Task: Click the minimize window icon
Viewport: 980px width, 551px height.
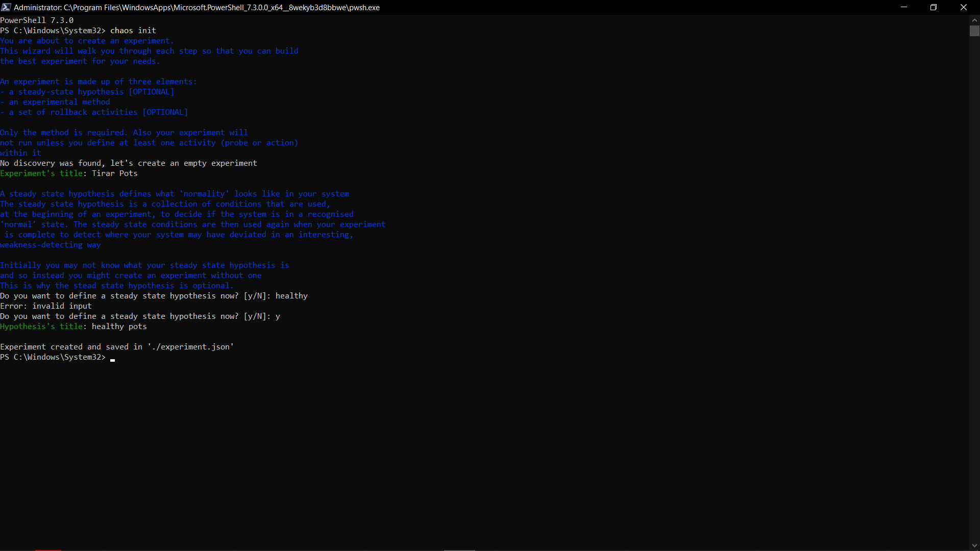Action: tap(903, 7)
